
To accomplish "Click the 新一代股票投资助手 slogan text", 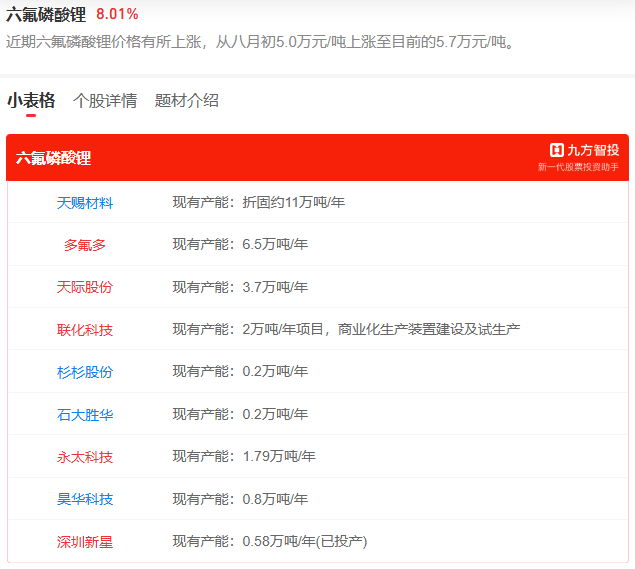I will (578, 167).
